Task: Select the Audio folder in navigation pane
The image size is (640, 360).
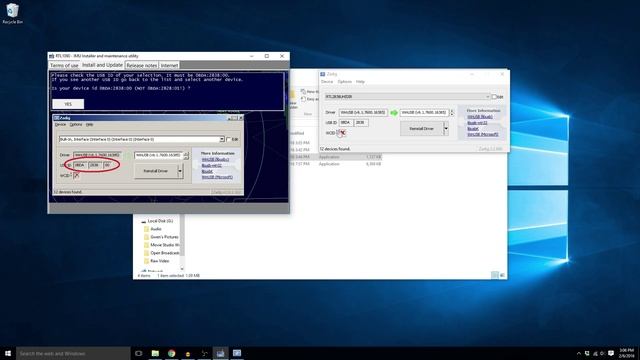Action: point(153,229)
